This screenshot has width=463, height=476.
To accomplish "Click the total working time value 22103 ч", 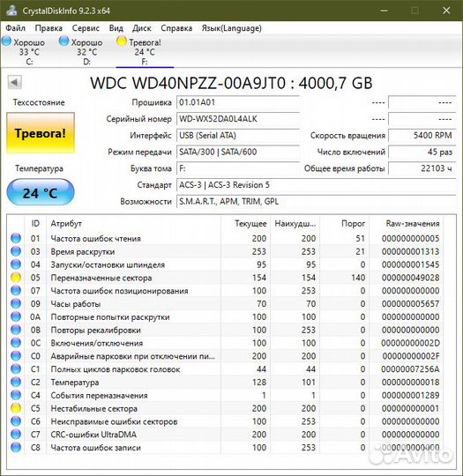I will pyautogui.click(x=422, y=168).
